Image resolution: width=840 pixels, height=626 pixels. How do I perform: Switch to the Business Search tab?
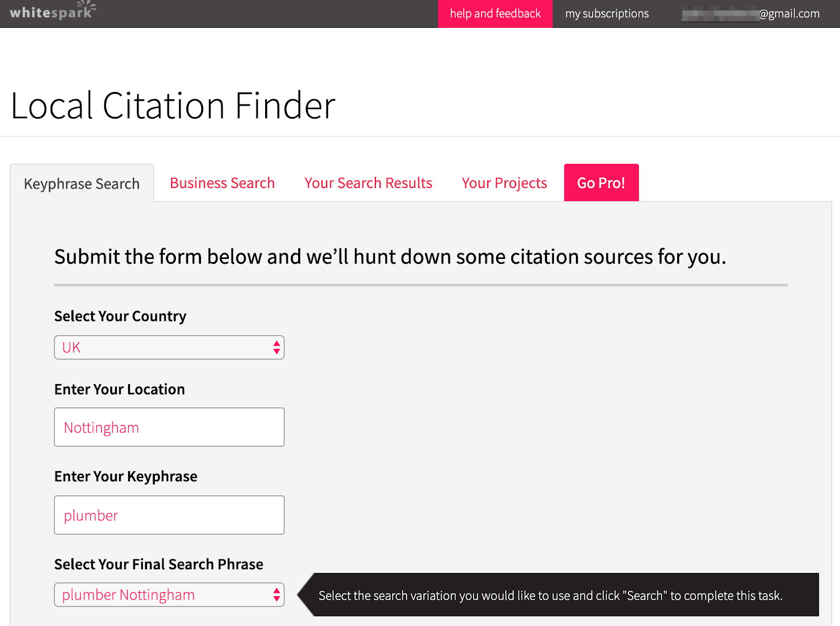(x=222, y=183)
